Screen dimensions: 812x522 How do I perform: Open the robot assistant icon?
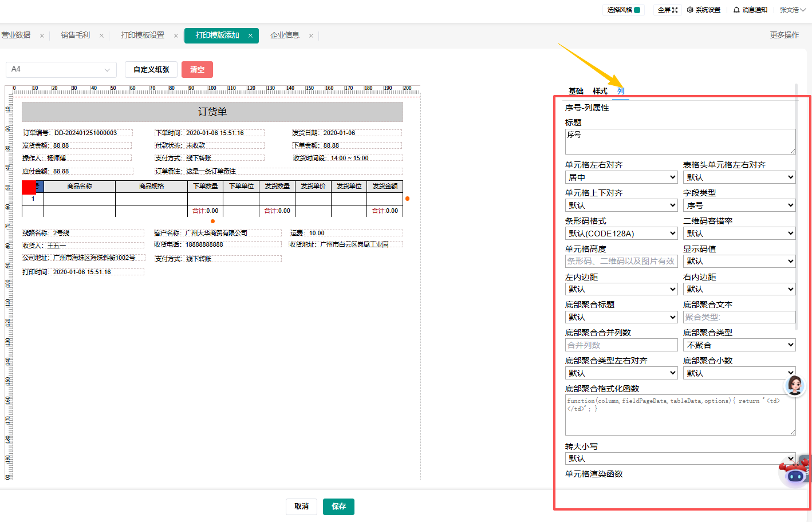pyautogui.click(x=795, y=472)
